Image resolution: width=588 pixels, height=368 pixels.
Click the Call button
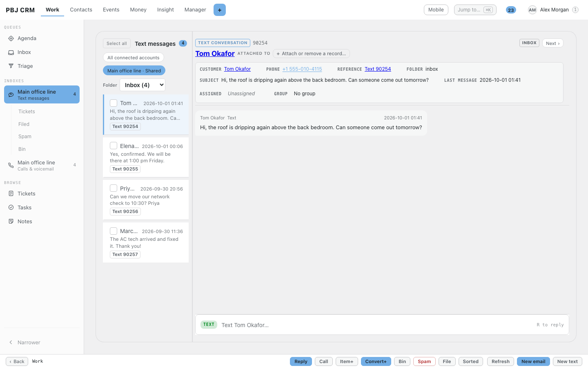(324, 361)
